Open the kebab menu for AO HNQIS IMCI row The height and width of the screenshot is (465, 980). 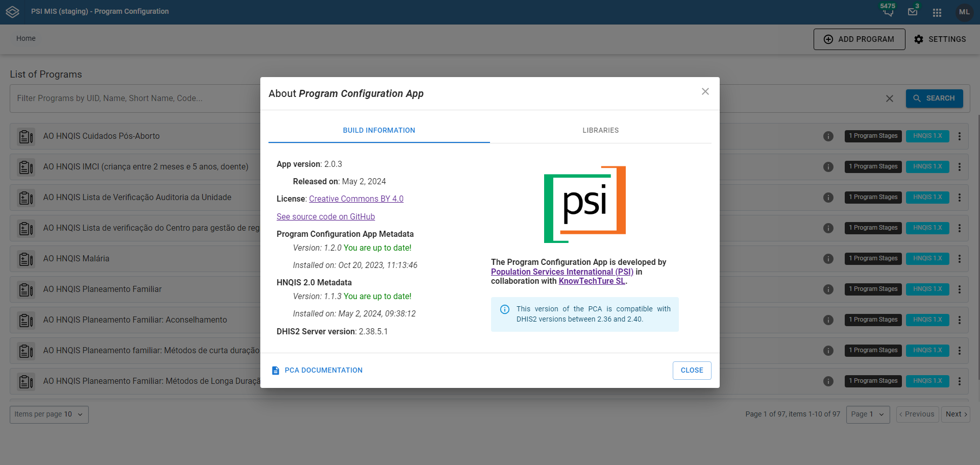(x=959, y=167)
